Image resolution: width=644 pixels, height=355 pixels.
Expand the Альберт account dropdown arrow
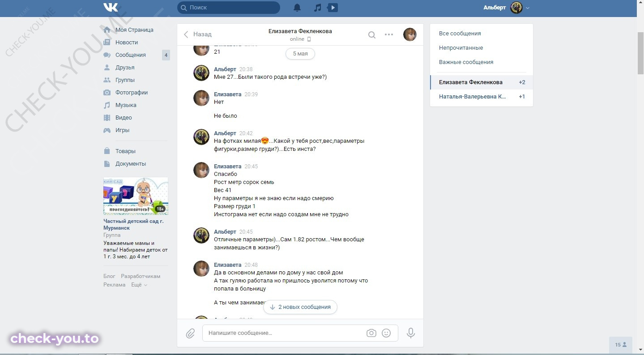(x=528, y=8)
